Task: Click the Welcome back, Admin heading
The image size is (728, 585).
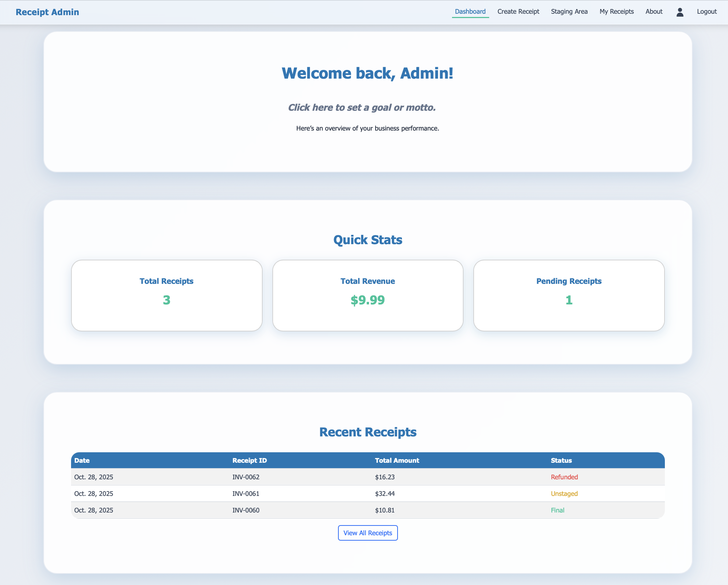Action: 367,73
